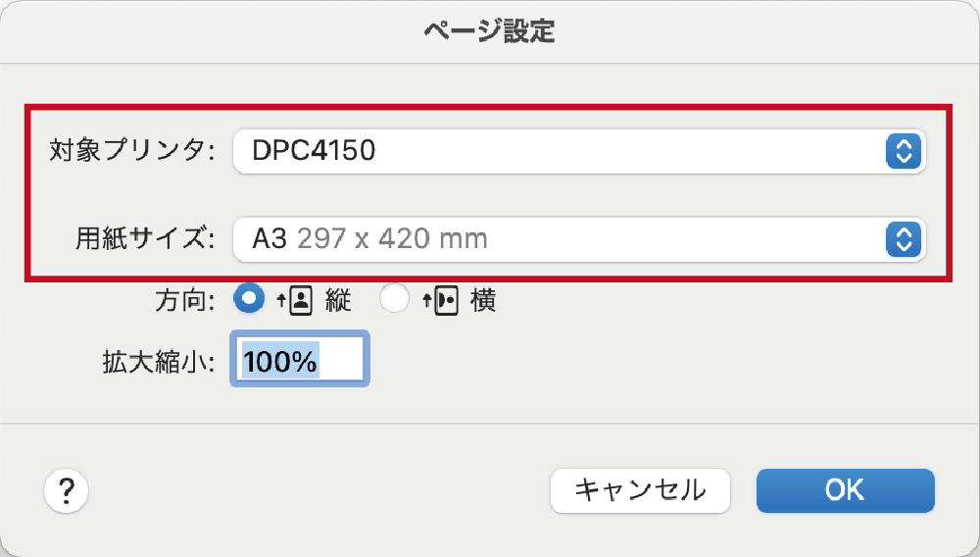
Task: Open help with the question mark button
Action: 67,489
